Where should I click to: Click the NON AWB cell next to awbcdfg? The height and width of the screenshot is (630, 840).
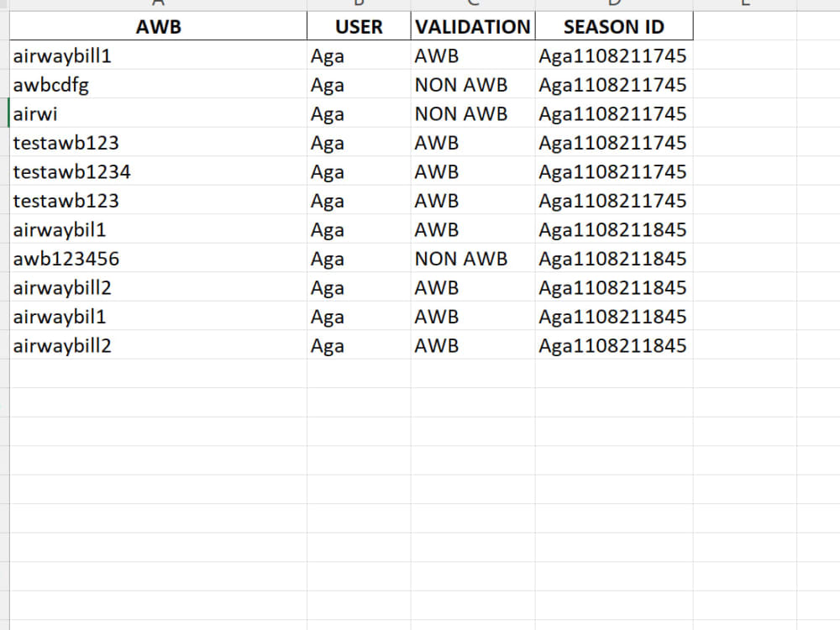[461, 84]
